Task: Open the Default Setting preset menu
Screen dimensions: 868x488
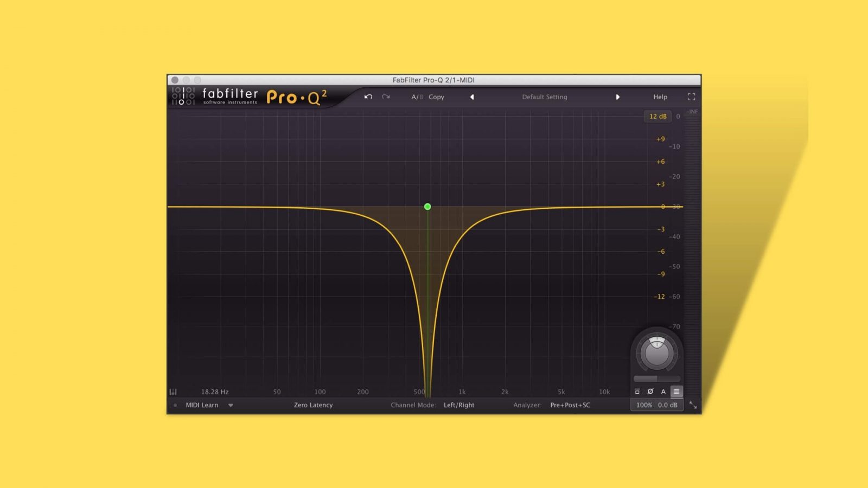Action: pyautogui.click(x=544, y=97)
